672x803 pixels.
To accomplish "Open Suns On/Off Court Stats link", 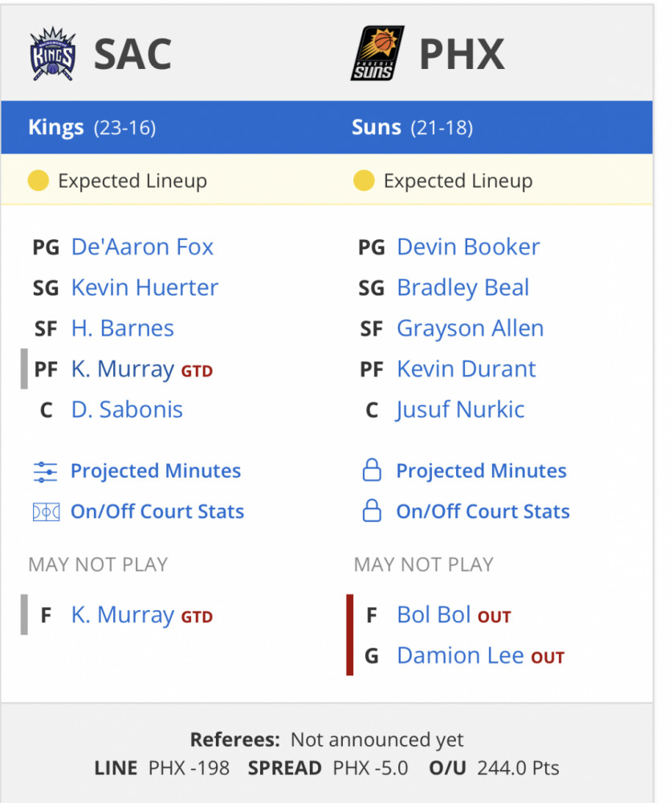I will [483, 511].
